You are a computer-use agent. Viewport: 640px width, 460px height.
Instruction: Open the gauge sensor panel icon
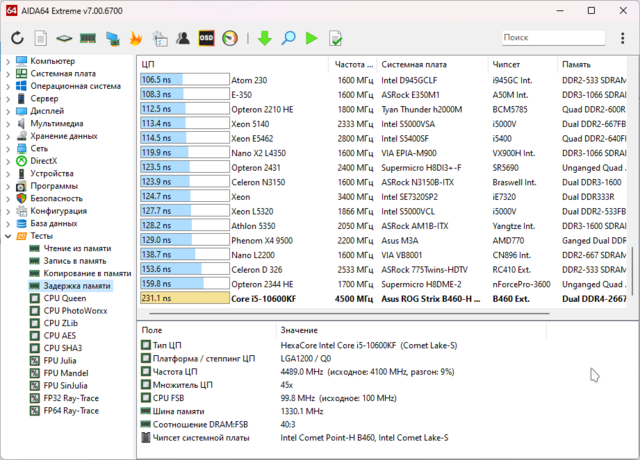tap(231, 39)
